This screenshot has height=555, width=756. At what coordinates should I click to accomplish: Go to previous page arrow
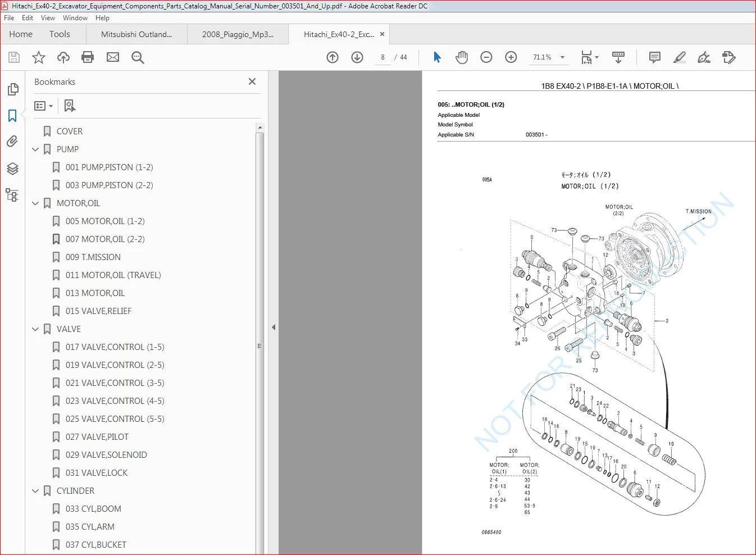click(333, 57)
